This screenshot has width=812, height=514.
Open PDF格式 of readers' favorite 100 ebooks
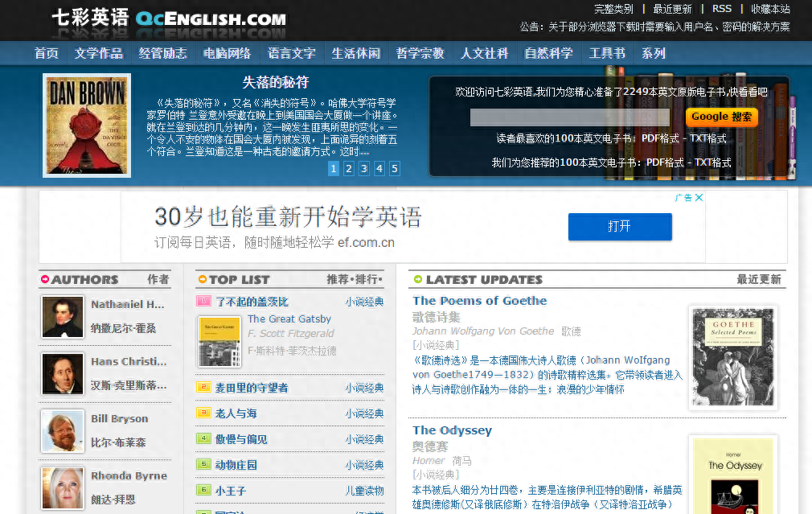[x=660, y=138]
